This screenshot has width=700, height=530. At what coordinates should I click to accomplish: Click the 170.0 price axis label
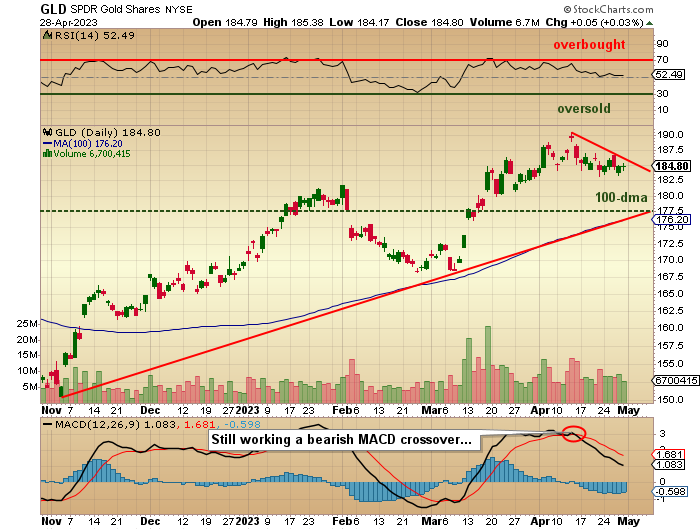[670, 259]
